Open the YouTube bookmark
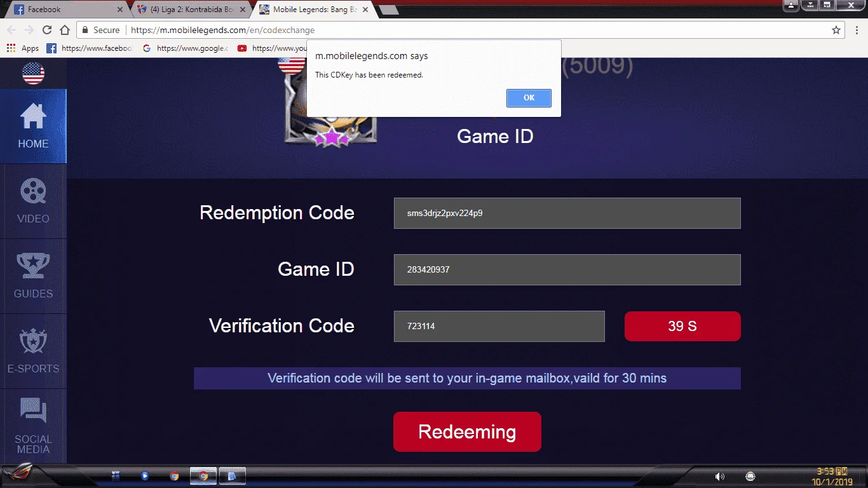This screenshot has width=868, height=488. click(272, 48)
